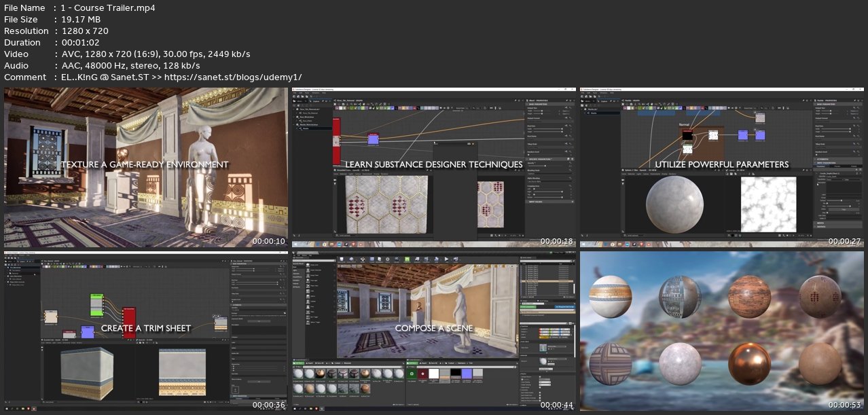Click the 00:00:44 timestamp

click(x=557, y=405)
